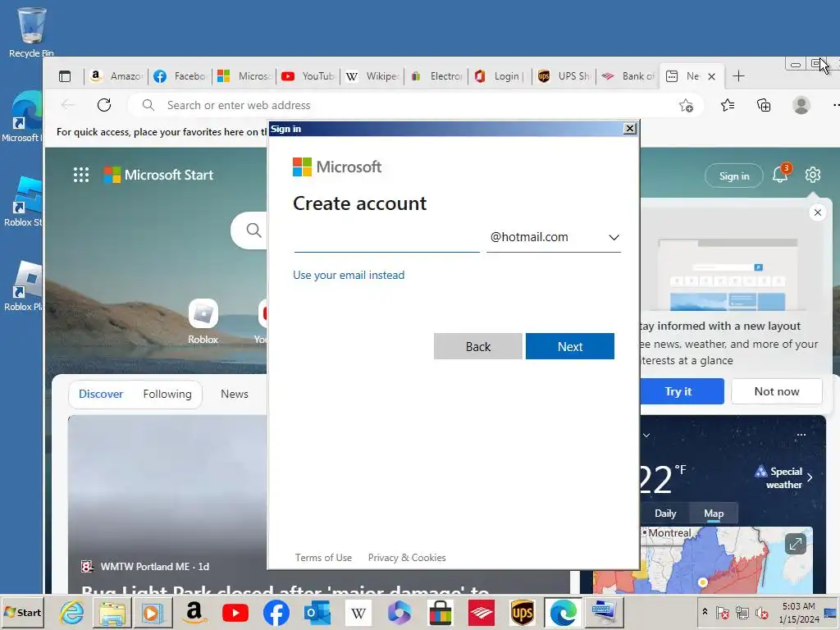This screenshot has width=840, height=630.
Task: Click Use your email instead link
Action: [349, 275]
